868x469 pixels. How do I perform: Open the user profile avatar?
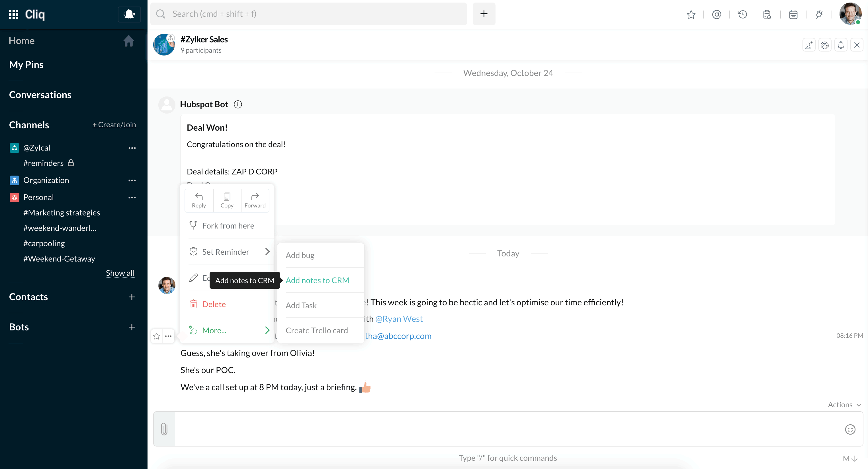pos(850,14)
